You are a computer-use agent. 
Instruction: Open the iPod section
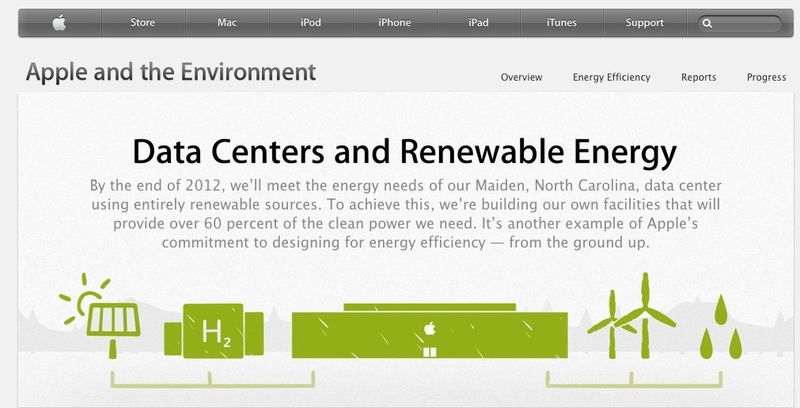(311, 23)
